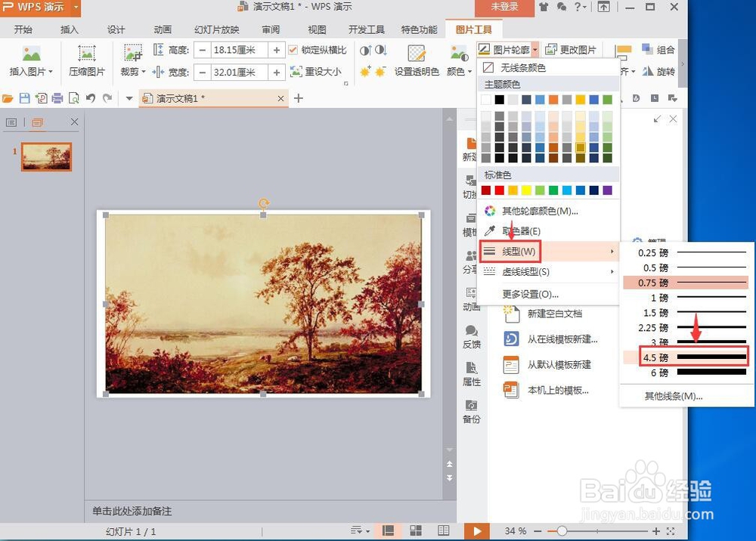Click the Feedback (反馈) sidebar icon
Screen dimensions: 756x541
[471, 330]
